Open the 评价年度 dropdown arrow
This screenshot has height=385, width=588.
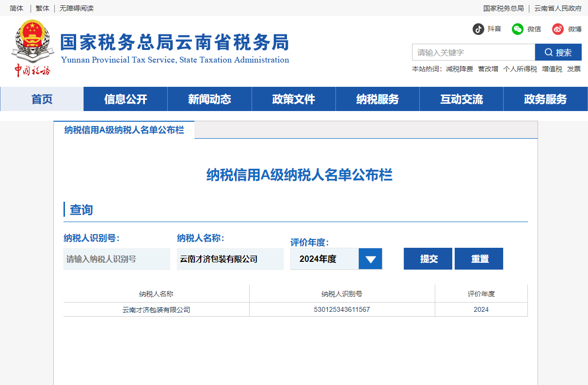point(370,258)
